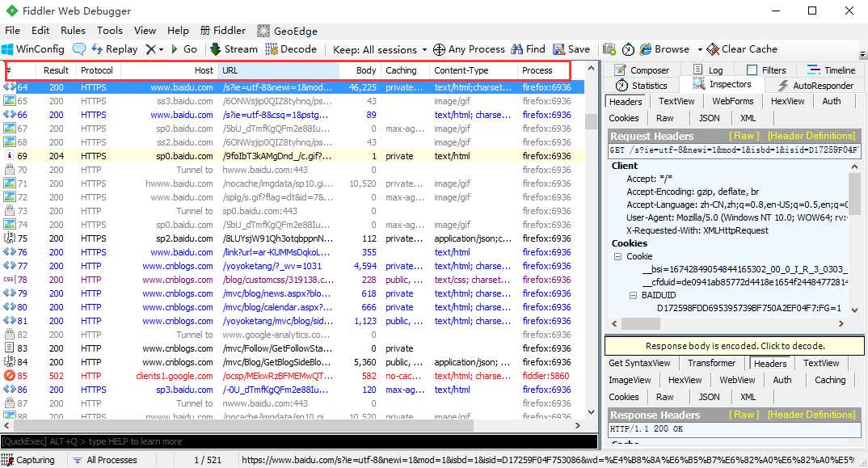Screen dimensions: 868x468
Task: Select the response Transformer tab
Action: (x=711, y=363)
